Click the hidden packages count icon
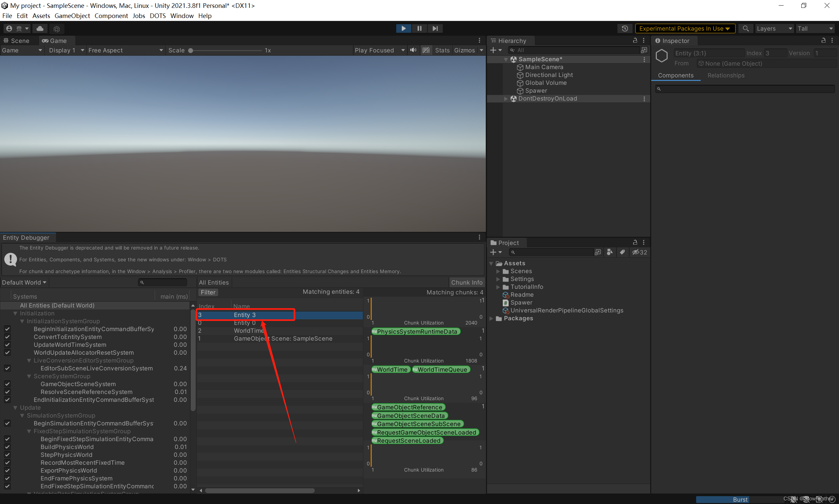Screen dimensions: 839x504 pos(639,252)
